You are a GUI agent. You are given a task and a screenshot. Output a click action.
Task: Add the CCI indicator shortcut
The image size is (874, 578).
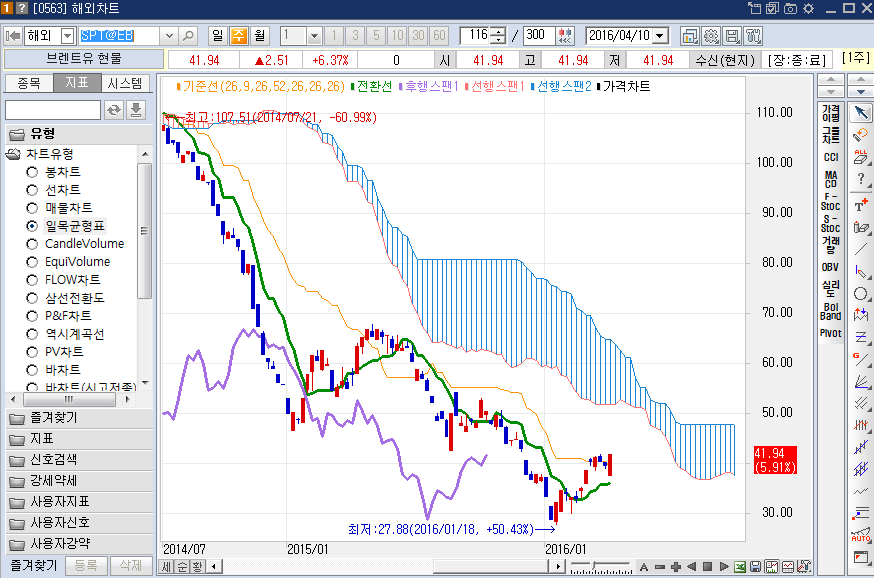pyautogui.click(x=830, y=157)
